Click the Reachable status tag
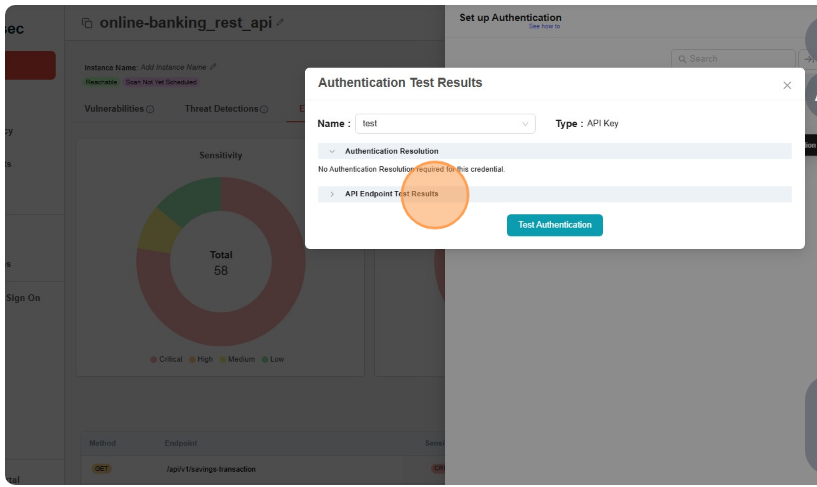 102,82
